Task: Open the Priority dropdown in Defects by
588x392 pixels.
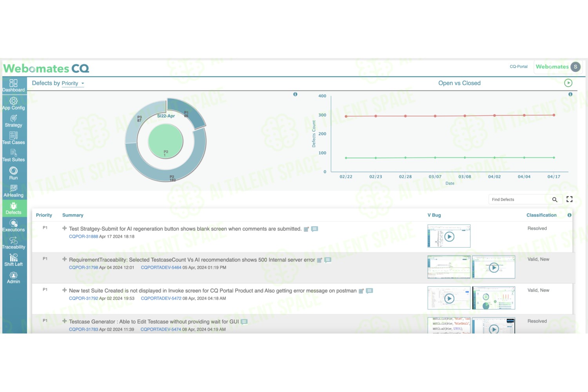Action: coord(73,83)
